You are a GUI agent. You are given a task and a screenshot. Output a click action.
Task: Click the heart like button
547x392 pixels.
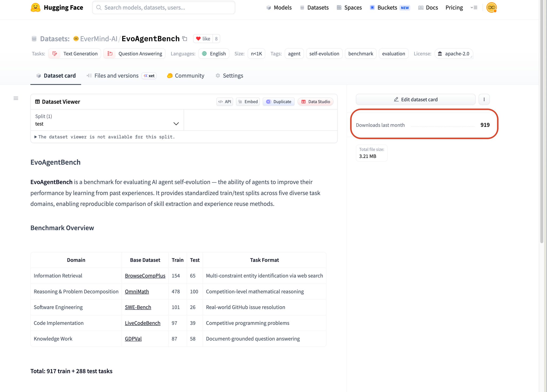203,39
